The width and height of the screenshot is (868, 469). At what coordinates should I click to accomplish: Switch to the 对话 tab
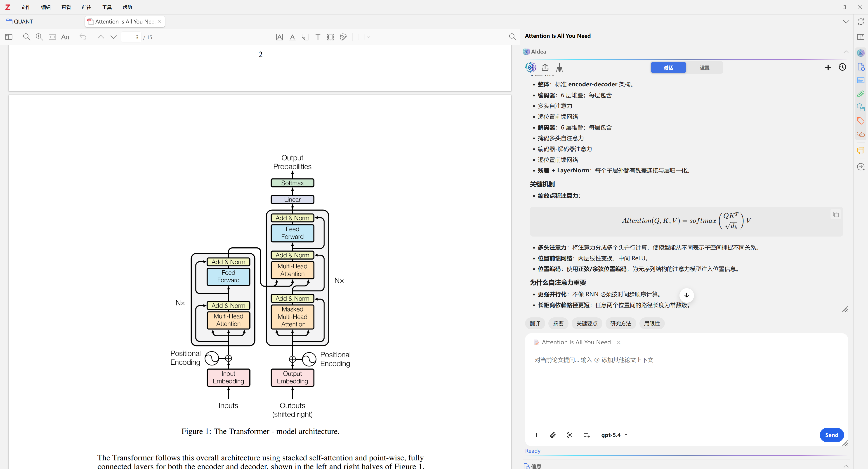tap(668, 68)
